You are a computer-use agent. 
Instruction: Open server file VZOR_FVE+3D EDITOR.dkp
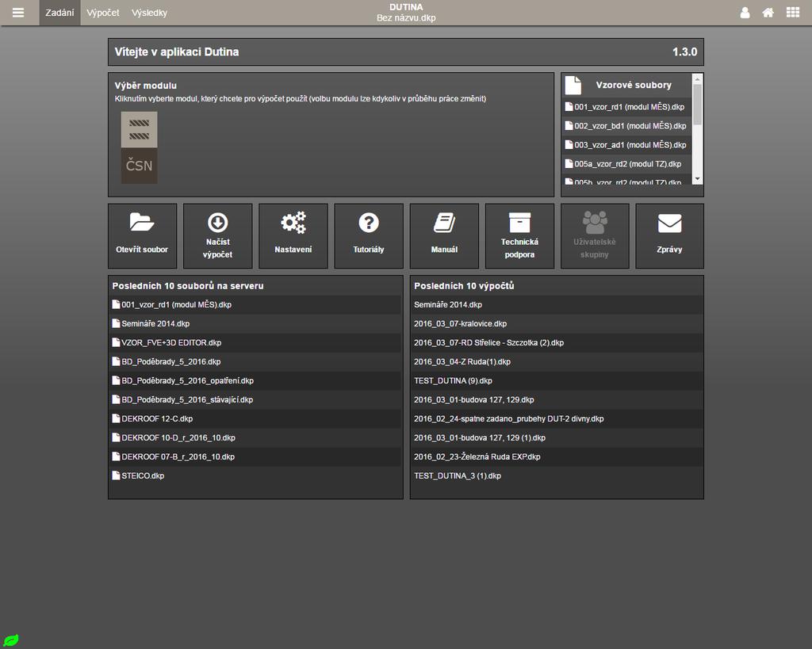(255, 342)
